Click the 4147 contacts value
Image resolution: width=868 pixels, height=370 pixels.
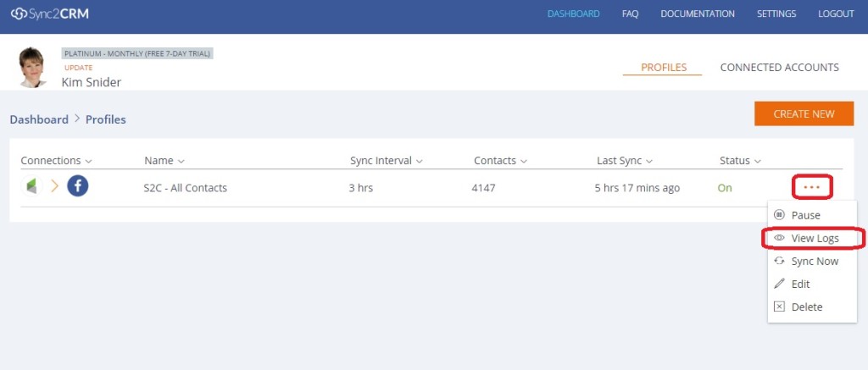[483, 188]
